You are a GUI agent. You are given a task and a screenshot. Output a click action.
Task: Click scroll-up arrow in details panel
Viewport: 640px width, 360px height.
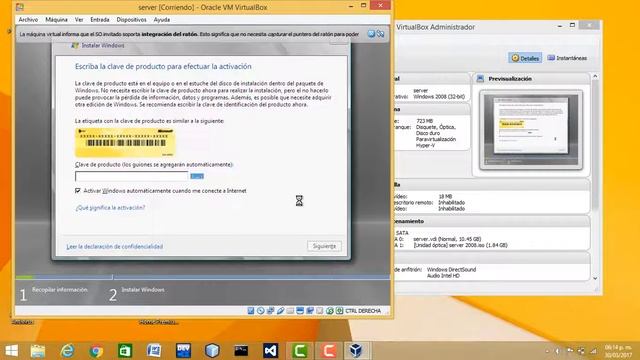pos(595,76)
